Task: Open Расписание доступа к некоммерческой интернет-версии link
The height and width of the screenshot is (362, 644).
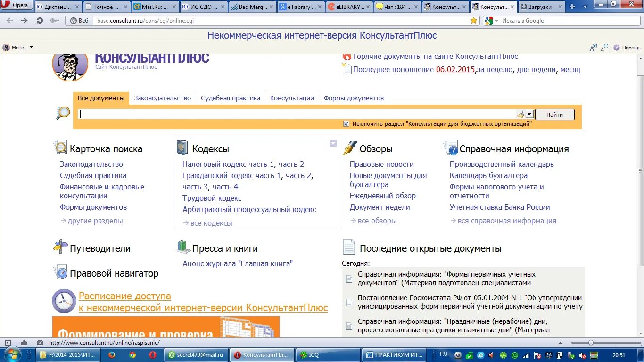Action: point(203,302)
